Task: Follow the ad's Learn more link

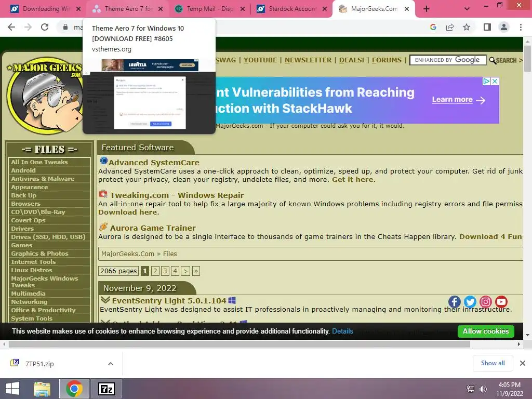Action: pos(458,100)
